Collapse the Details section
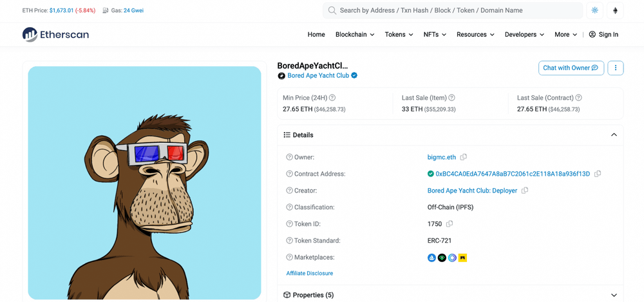The width and height of the screenshot is (644, 302). pos(614,135)
